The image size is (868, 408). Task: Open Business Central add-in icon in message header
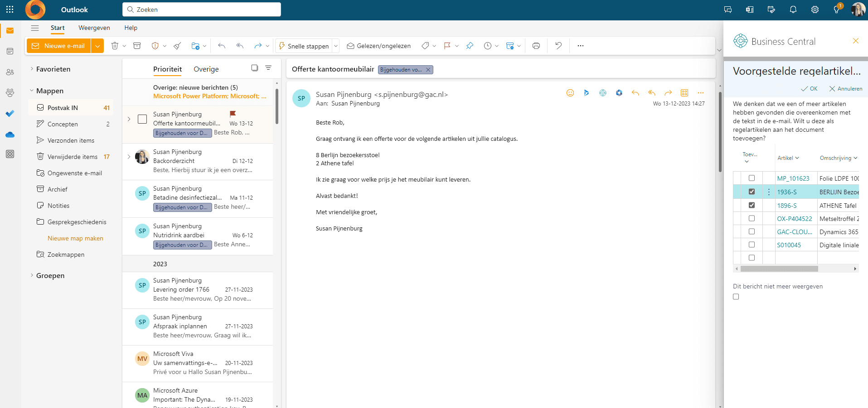603,93
